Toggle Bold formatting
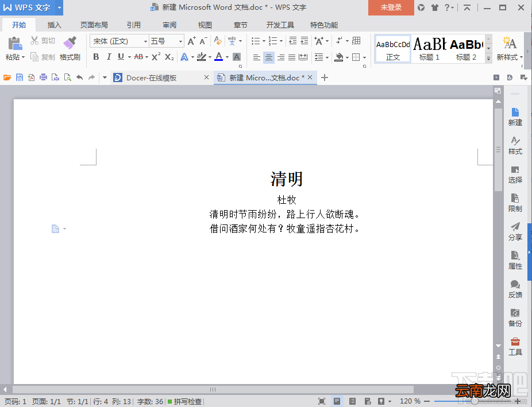This screenshot has height=407, width=532. [x=96, y=57]
